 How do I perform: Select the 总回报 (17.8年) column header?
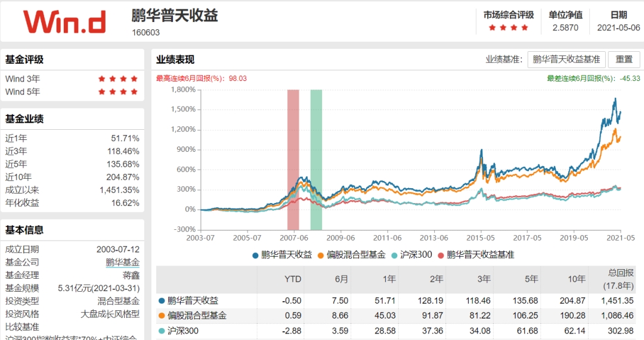click(618, 279)
